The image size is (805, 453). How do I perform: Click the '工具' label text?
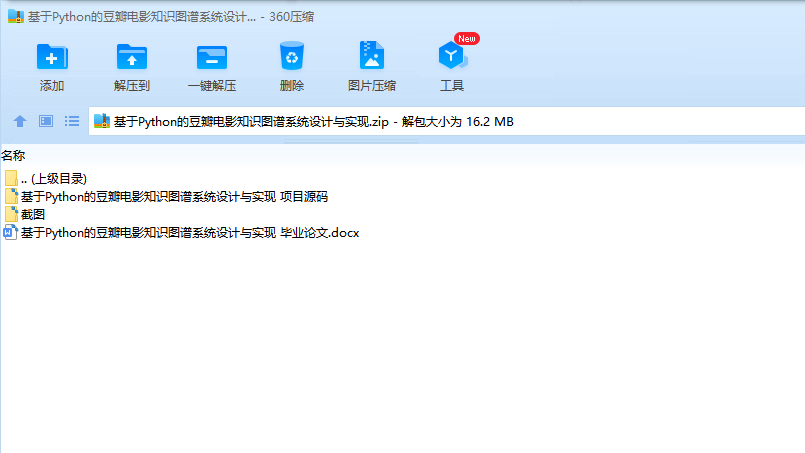click(452, 85)
